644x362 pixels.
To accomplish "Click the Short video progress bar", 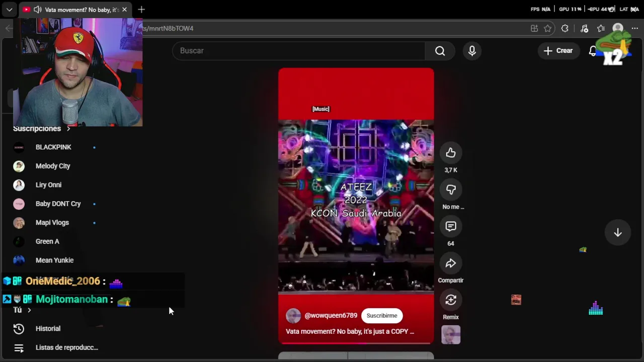I will [x=356, y=343].
